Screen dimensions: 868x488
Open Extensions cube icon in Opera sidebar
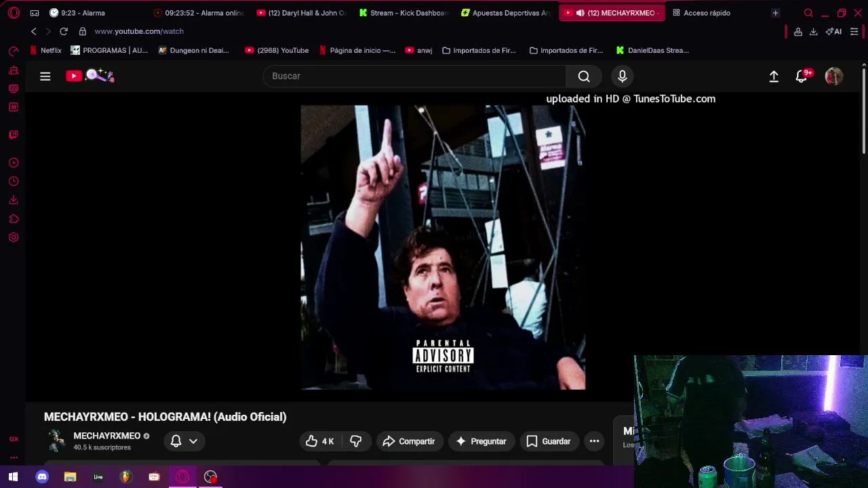14,219
